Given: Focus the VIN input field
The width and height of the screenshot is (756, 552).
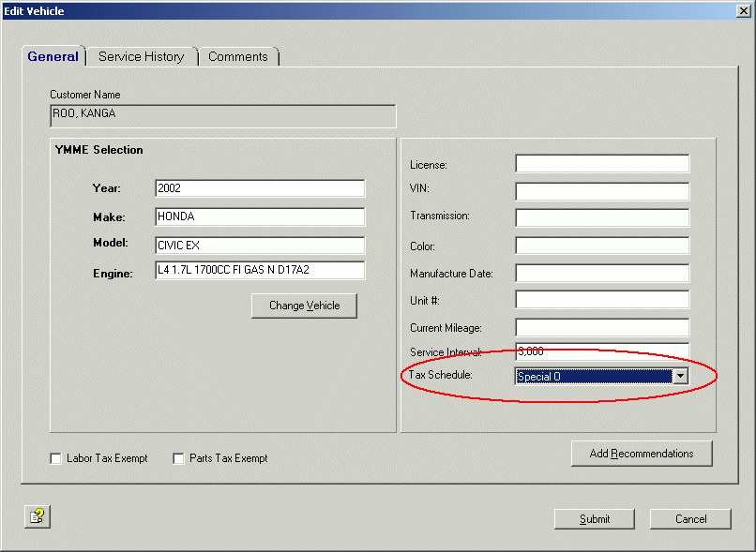Looking at the screenshot, I should [x=602, y=191].
